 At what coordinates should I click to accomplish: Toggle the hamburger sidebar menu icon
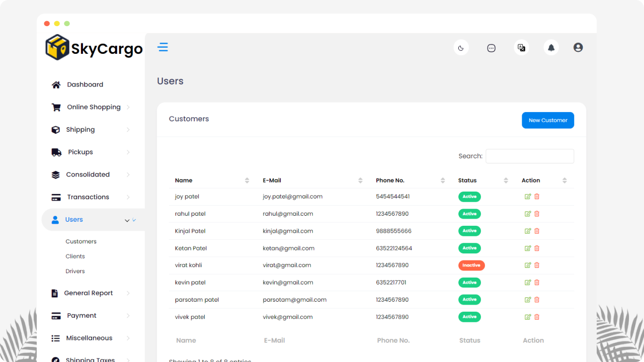tap(163, 47)
